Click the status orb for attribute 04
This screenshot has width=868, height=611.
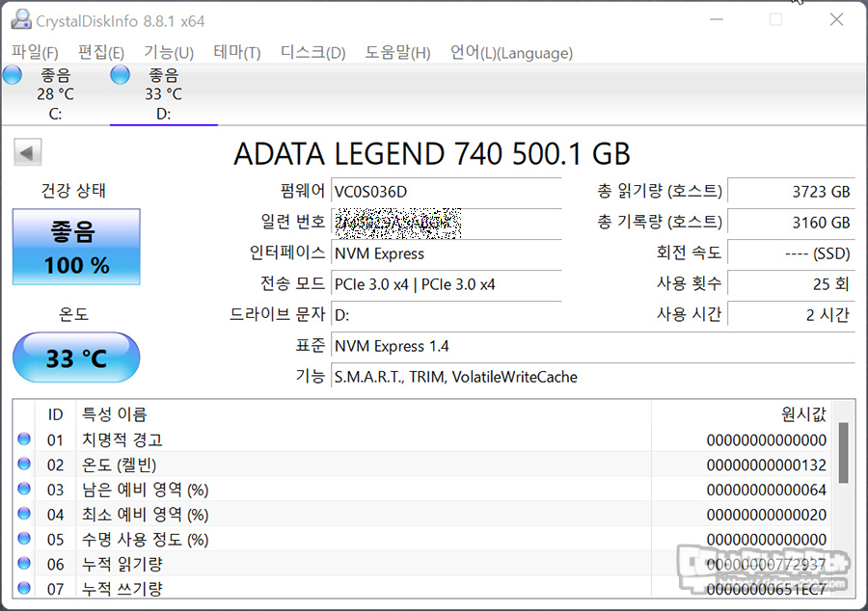(24, 514)
